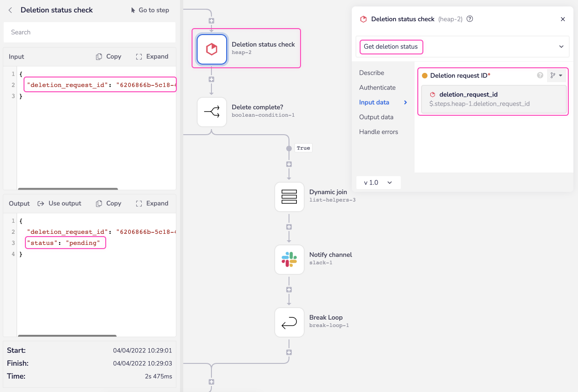The height and width of the screenshot is (392, 578).
Task: Click the help icon for Deletion request ID
Action: pos(540,76)
